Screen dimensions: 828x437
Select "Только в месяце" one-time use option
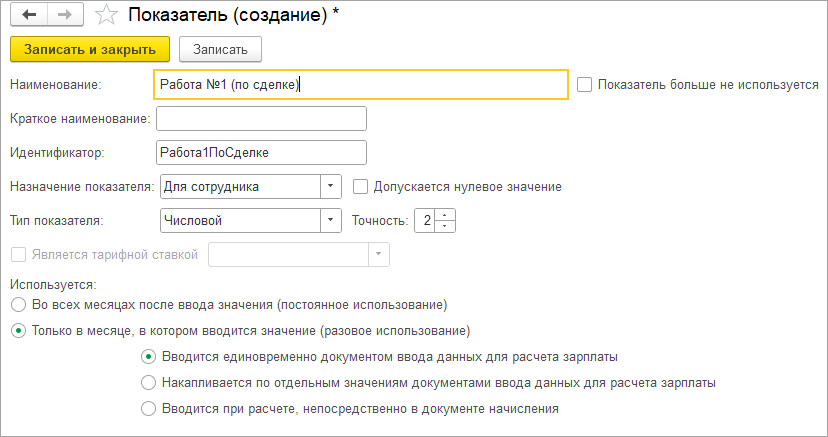17,330
